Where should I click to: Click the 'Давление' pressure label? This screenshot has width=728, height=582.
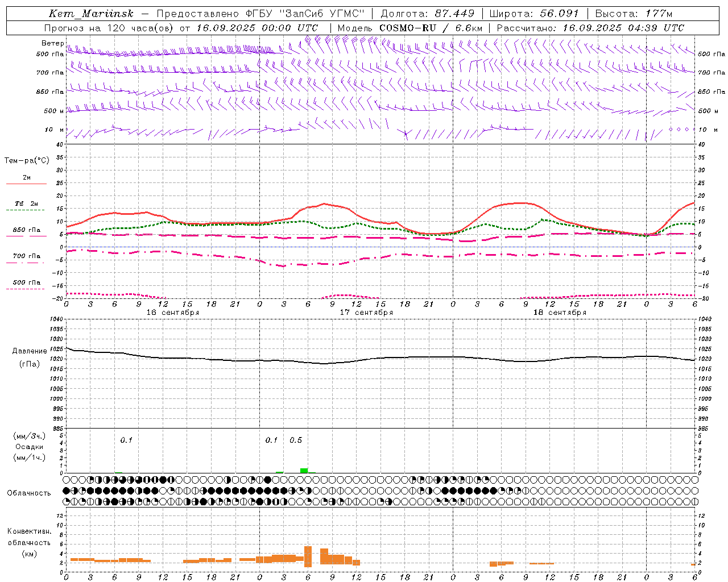coord(30,351)
